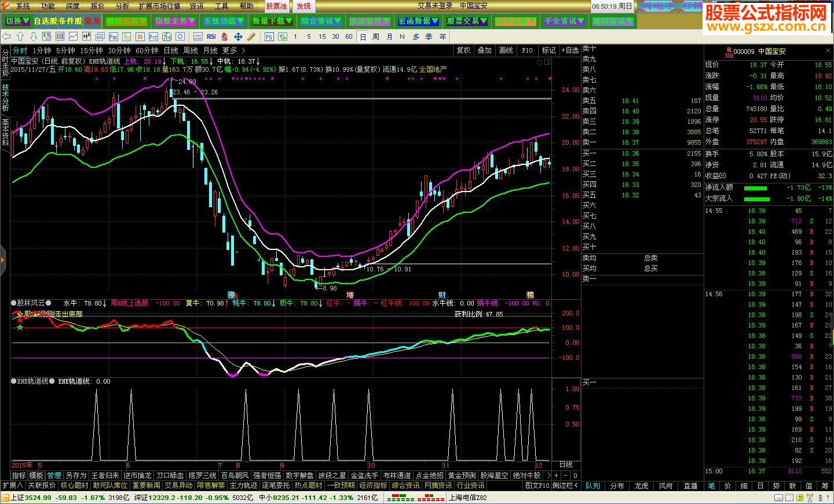
Task: Open the 扩展市场行情 menu
Action: point(159,6)
